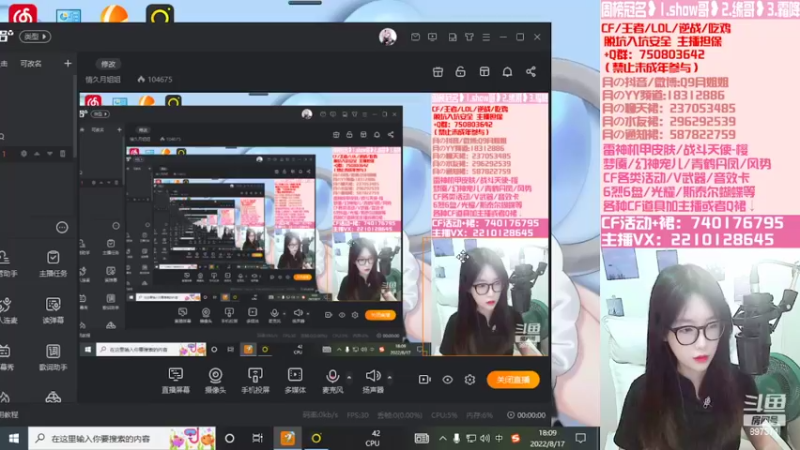Open the Windows Start menu
Image resolution: width=800 pixels, height=450 pixels.
tap(14, 438)
